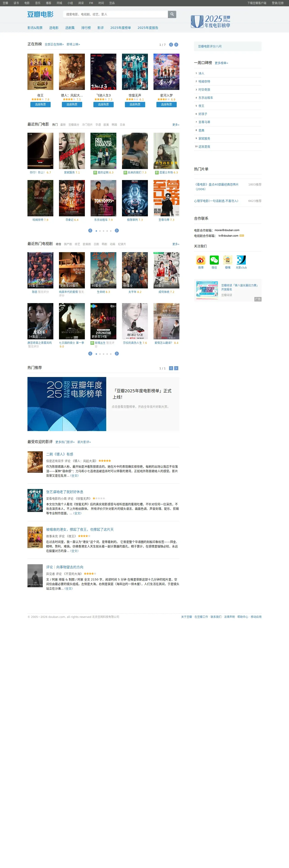Screen dimensions: 289x868
Task: Click right arrow under 最近热门电影 carousel
Action: point(117,231)
